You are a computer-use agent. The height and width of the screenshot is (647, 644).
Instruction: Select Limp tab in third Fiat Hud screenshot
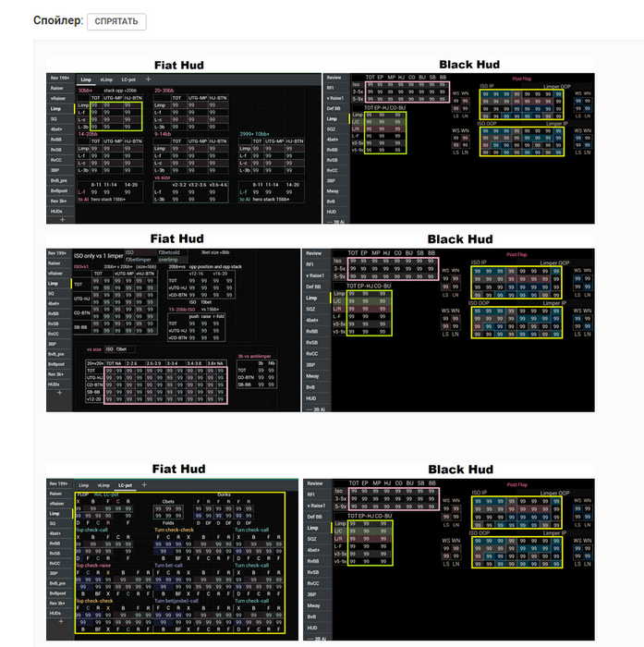[x=84, y=485]
